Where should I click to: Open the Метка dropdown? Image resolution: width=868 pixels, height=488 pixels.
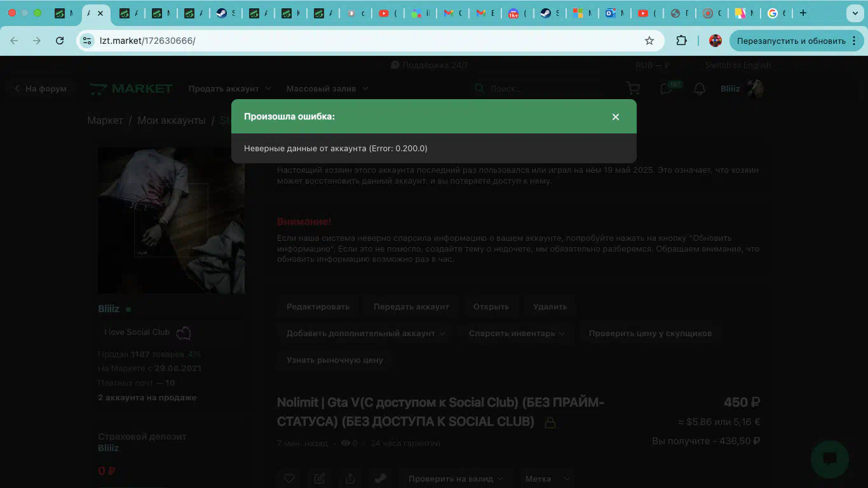[547, 478]
